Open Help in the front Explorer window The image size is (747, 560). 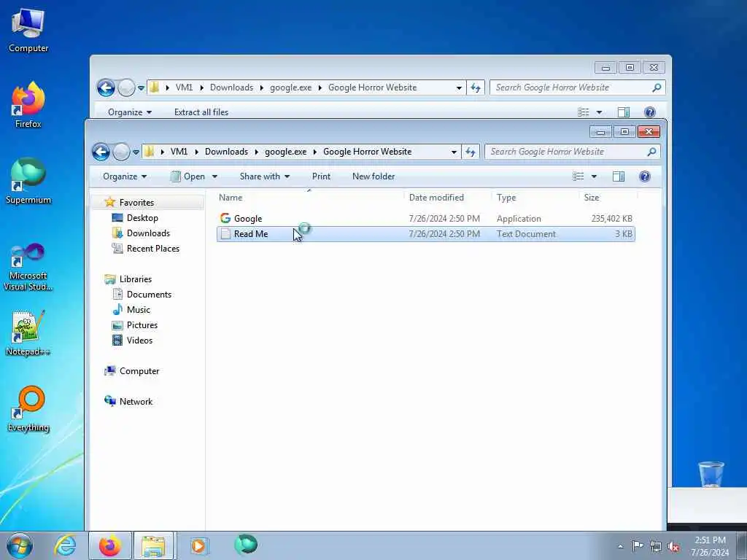point(645,176)
